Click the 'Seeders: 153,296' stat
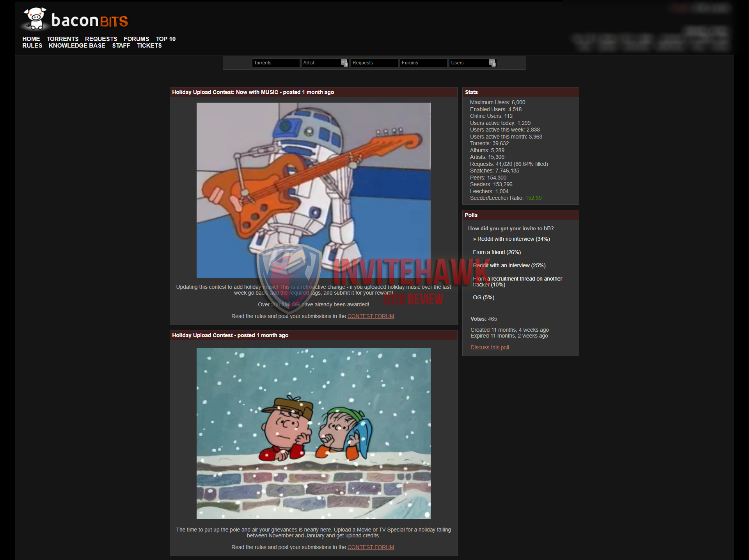The width and height of the screenshot is (749, 560). coord(491,185)
